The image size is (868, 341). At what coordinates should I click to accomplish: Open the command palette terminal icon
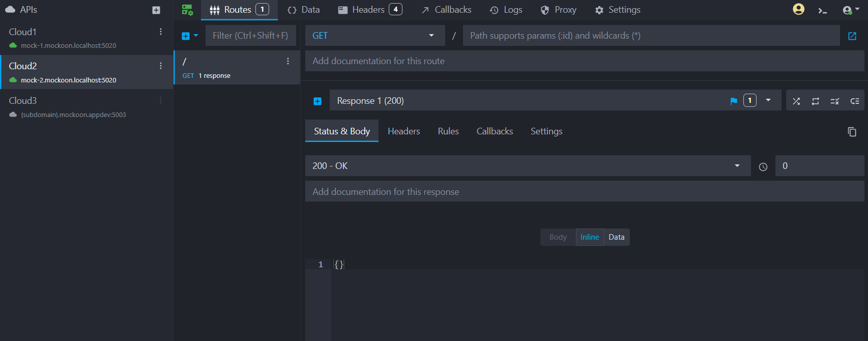pyautogui.click(x=823, y=10)
